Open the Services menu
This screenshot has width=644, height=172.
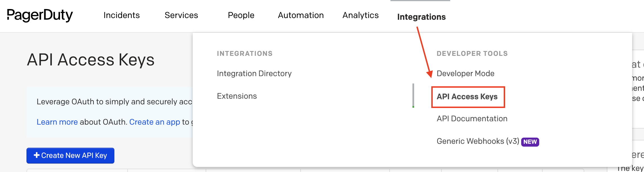[181, 15]
